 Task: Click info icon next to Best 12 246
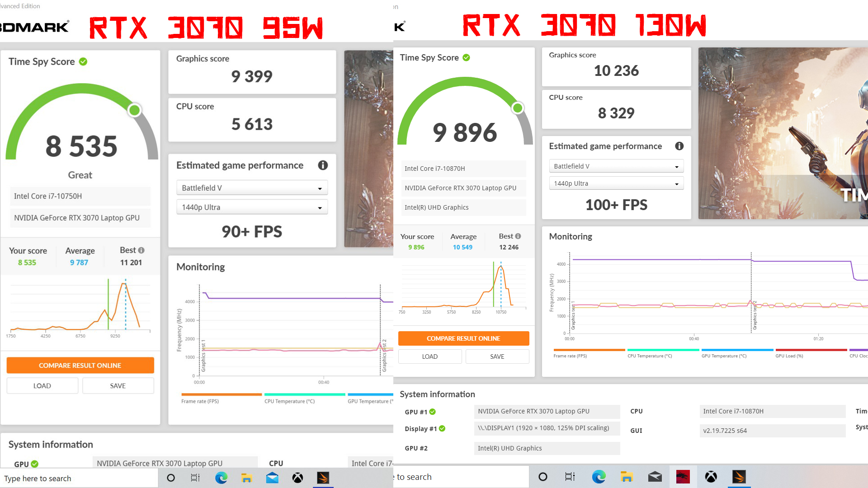518,236
